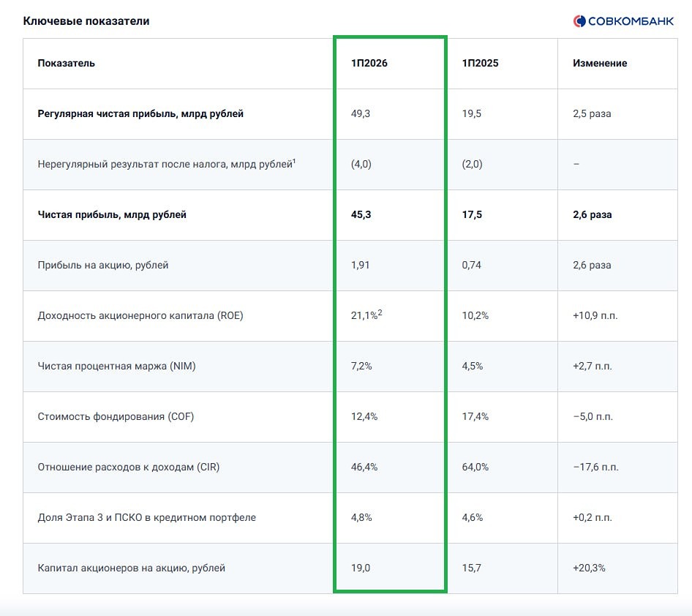Select the 1П2026 column header

pos(369,63)
